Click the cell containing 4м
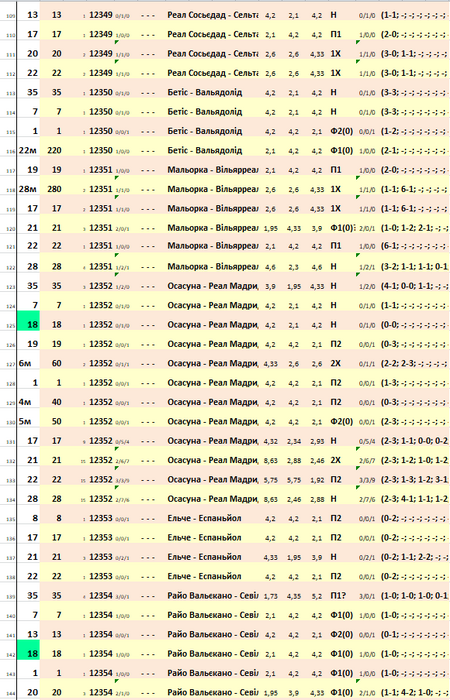The width and height of the screenshot is (450, 700). point(29,402)
